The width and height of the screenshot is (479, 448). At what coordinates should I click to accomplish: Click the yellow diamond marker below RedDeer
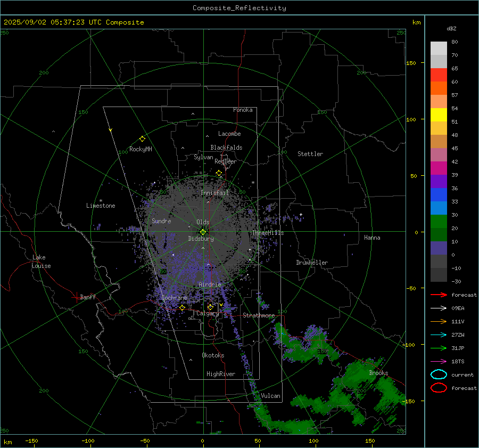[x=219, y=173]
